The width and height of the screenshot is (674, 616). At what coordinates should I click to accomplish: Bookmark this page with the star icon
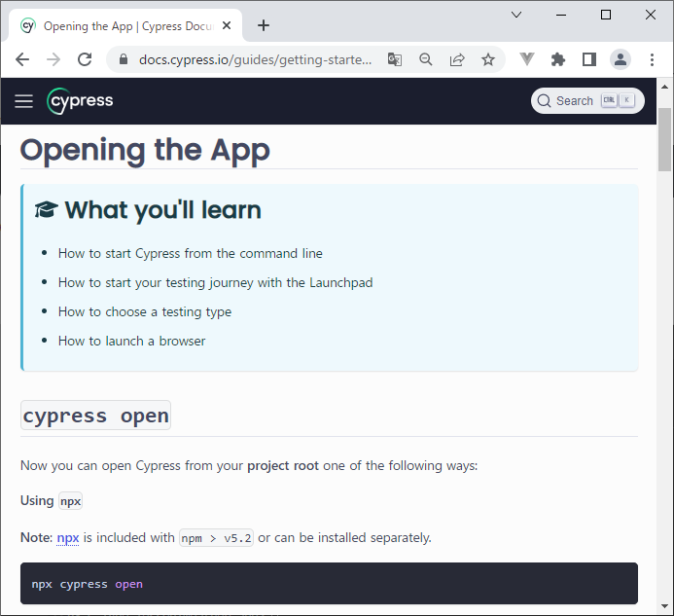(x=488, y=59)
